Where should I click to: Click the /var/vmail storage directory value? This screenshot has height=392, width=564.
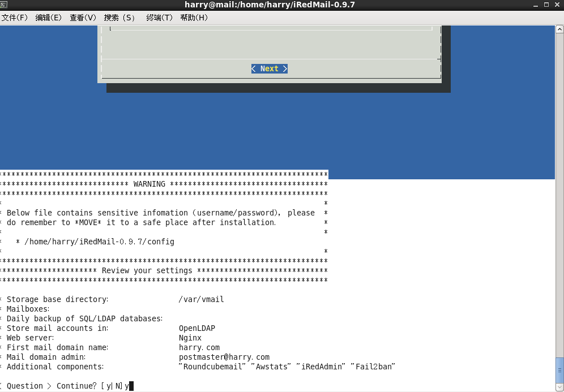click(x=202, y=299)
